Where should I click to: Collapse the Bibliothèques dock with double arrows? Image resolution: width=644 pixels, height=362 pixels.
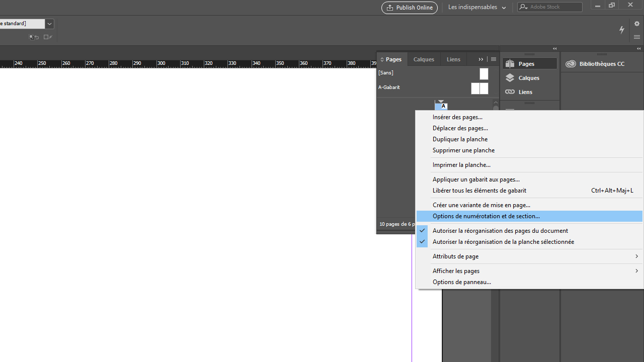[x=639, y=49]
